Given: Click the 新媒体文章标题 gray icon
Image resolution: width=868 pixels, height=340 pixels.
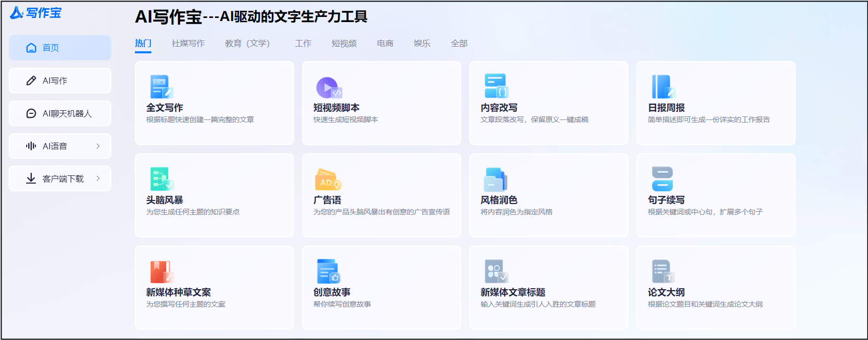Looking at the screenshot, I should (496, 271).
